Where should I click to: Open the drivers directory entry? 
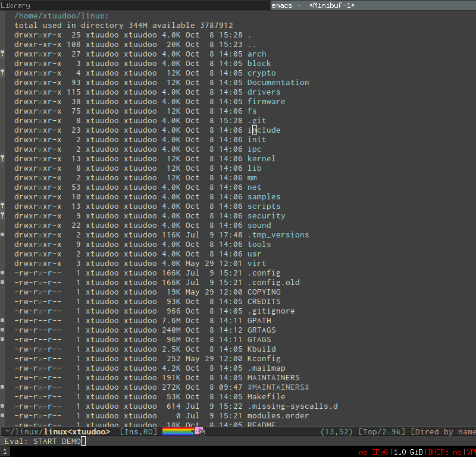(263, 92)
